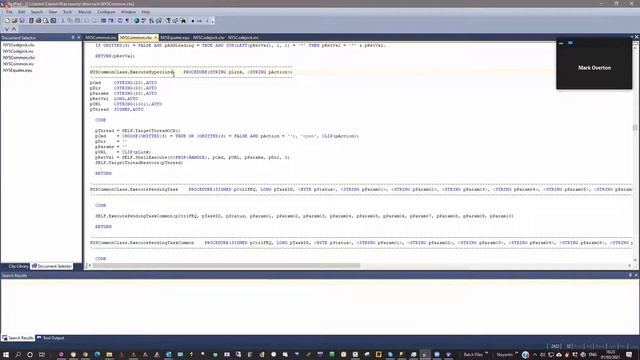Open the Configure menu
Image resolution: width=640 pixels, height=360 pixels.
(x=106, y=12)
